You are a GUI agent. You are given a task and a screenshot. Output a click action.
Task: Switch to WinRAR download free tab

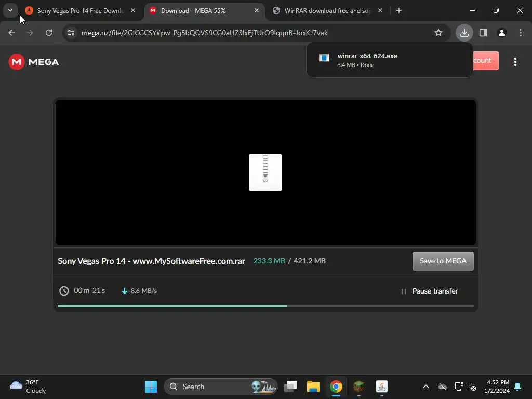pyautogui.click(x=327, y=11)
